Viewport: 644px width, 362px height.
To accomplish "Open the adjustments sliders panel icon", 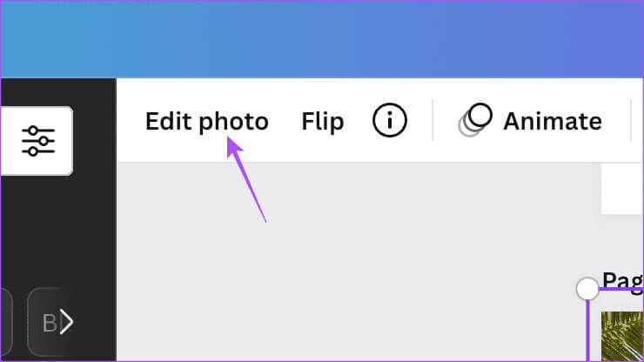I will (37, 140).
